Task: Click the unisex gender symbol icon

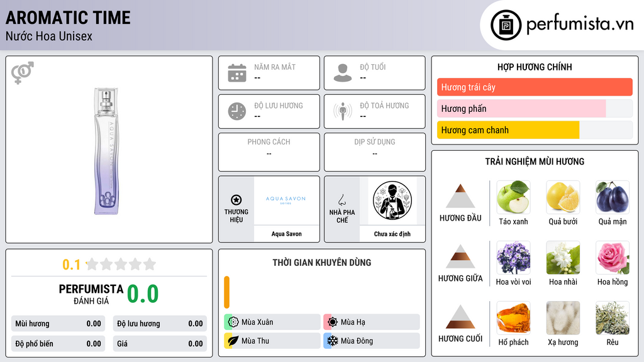Action: [x=22, y=73]
